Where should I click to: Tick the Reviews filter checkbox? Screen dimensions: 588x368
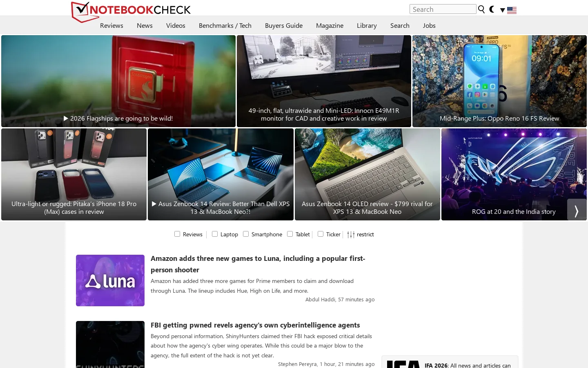point(177,234)
